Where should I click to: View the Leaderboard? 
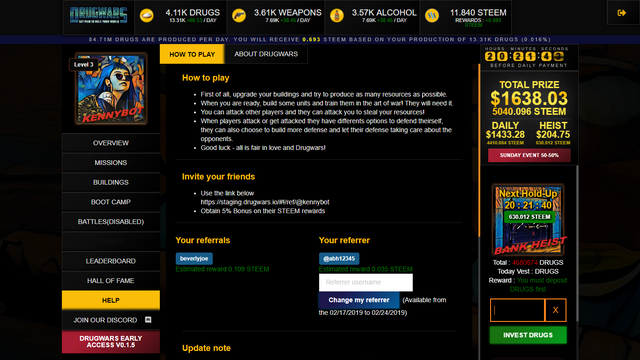(111, 261)
